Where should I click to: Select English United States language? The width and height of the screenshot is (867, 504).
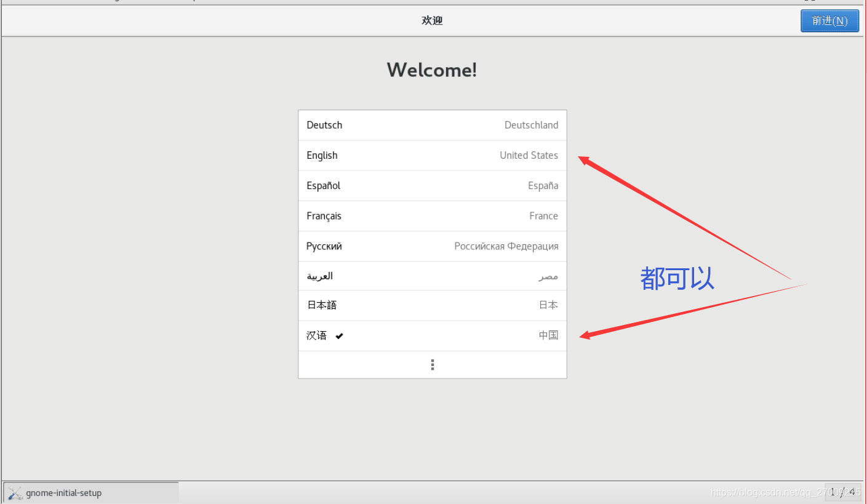(x=432, y=155)
